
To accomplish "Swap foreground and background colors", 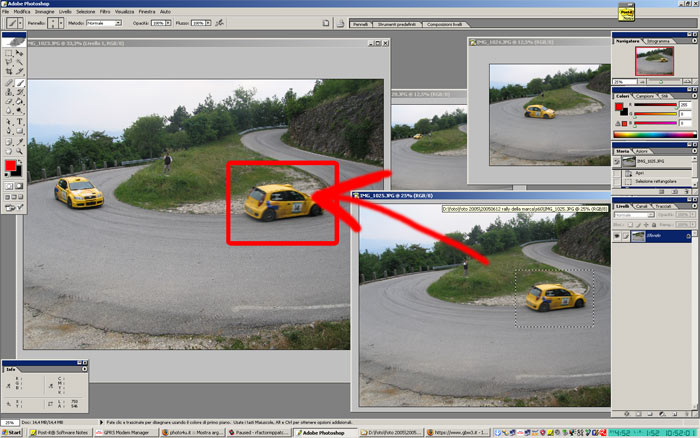I will (20, 162).
